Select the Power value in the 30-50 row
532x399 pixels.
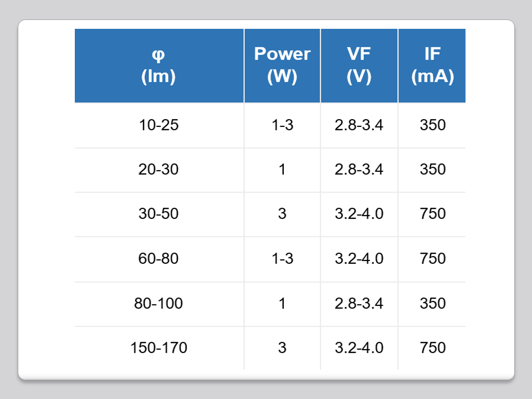tap(282, 214)
